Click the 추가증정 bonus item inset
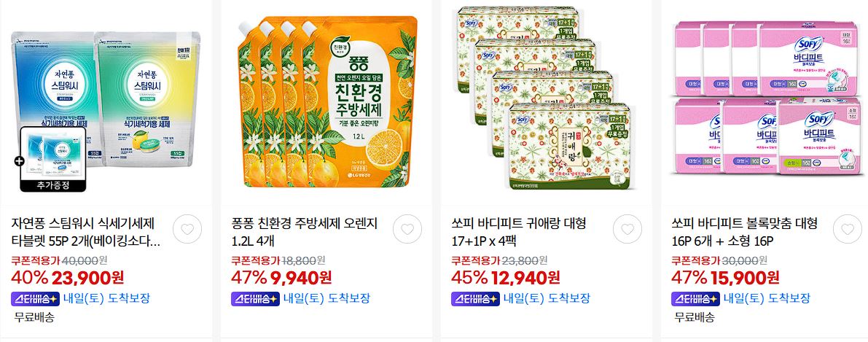The width and height of the screenshot is (868, 342). (x=53, y=160)
